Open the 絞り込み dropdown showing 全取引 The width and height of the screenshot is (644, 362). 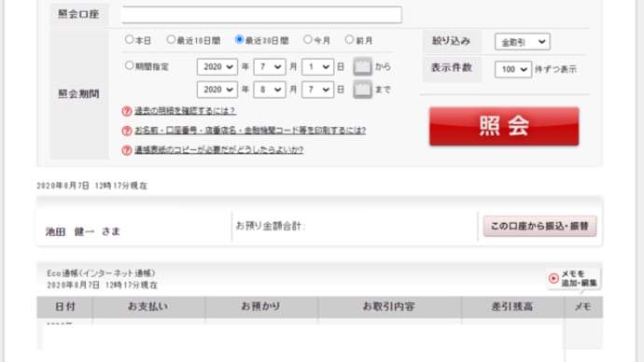coord(523,42)
